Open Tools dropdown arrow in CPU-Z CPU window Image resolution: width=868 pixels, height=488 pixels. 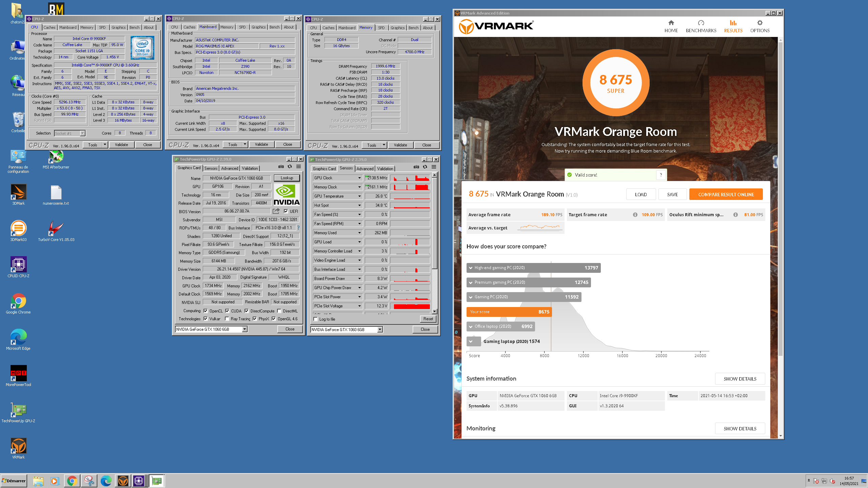click(105, 145)
